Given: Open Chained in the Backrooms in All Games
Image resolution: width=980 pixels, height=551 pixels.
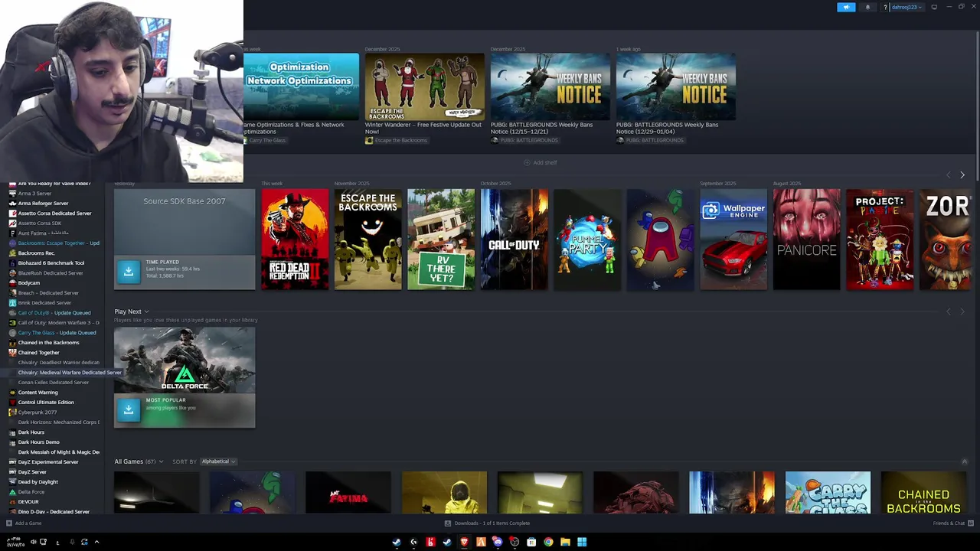Looking at the screenshot, I should pos(923,493).
